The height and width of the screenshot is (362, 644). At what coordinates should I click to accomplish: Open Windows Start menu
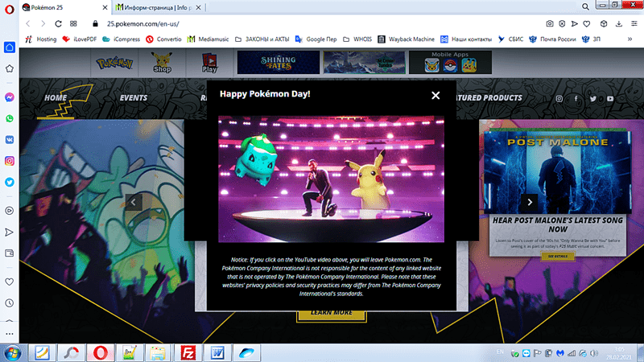coord(12,353)
